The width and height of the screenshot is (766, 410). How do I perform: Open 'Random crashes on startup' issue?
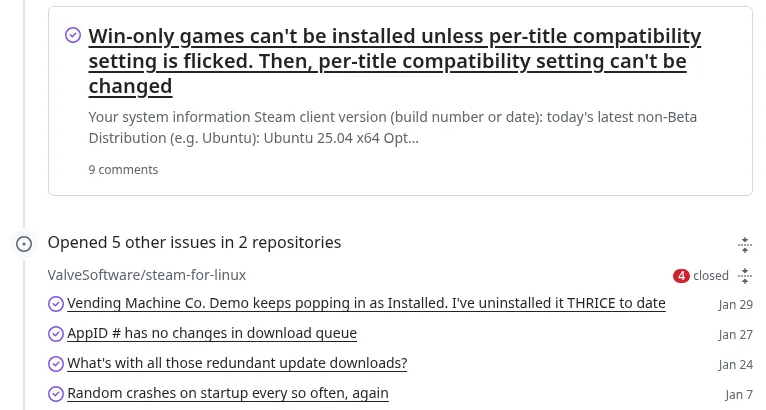click(x=228, y=393)
